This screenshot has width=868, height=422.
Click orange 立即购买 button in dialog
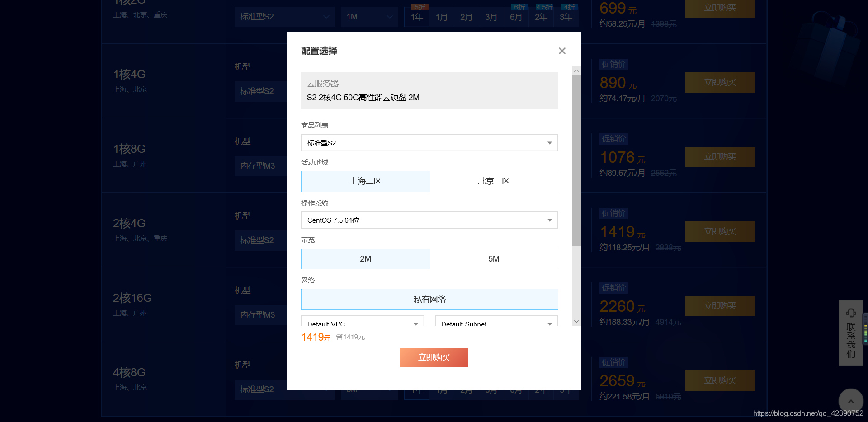pyautogui.click(x=434, y=357)
